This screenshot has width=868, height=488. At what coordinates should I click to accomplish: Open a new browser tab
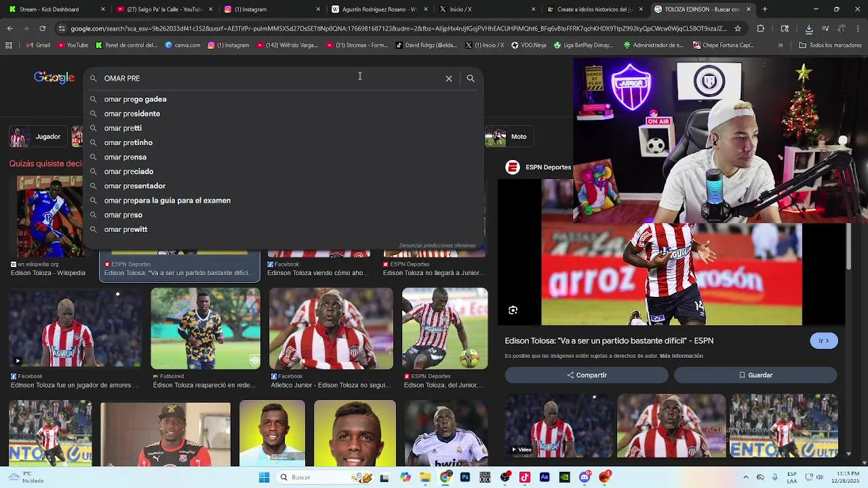[x=765, y=9]
